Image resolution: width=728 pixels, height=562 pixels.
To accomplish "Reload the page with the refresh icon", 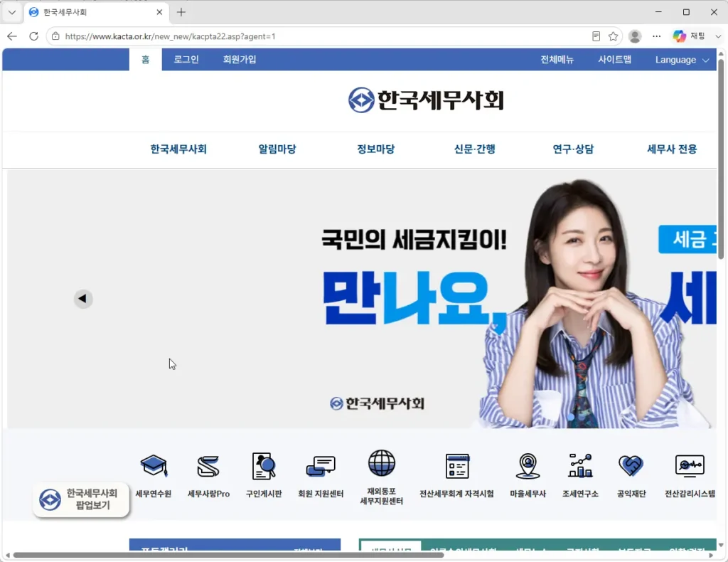I will click(34, 36).
